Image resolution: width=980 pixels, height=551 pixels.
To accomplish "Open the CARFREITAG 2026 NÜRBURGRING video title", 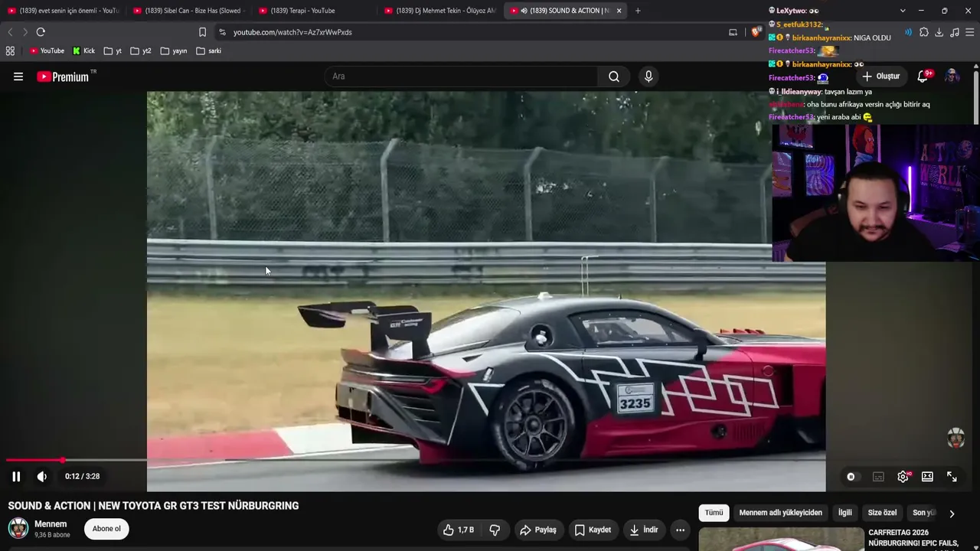I will tap(913, 538).
